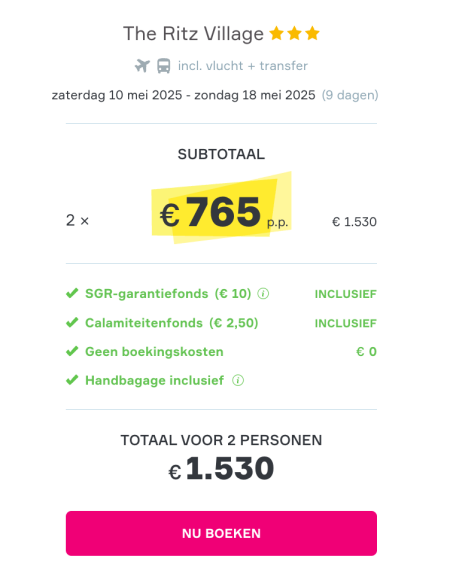Click the total € 1.530 amount

221,469
